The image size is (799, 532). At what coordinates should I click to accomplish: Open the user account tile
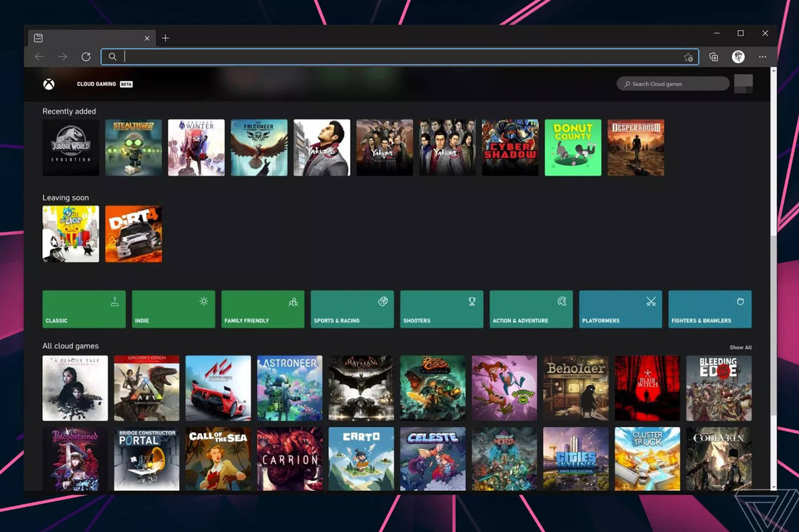(744, 83)
